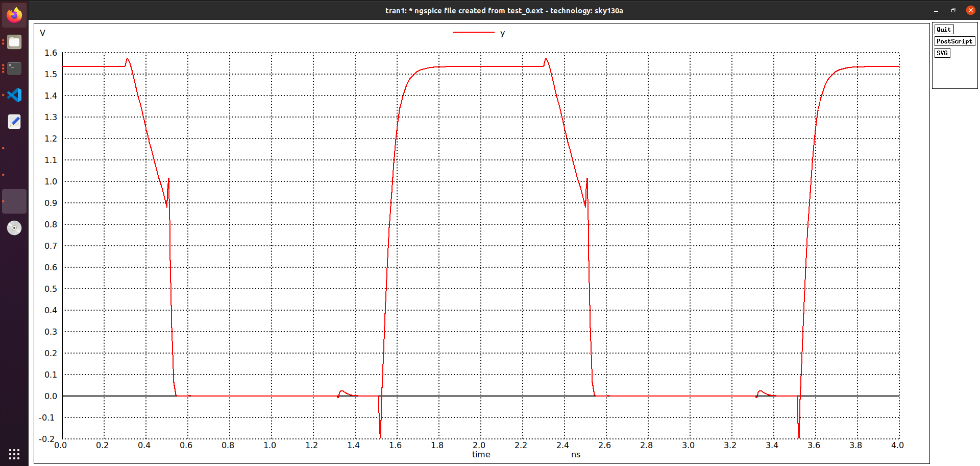980x466 pixels.
Task: Save the plot using SVG button
Action: (x=942, y=53)
